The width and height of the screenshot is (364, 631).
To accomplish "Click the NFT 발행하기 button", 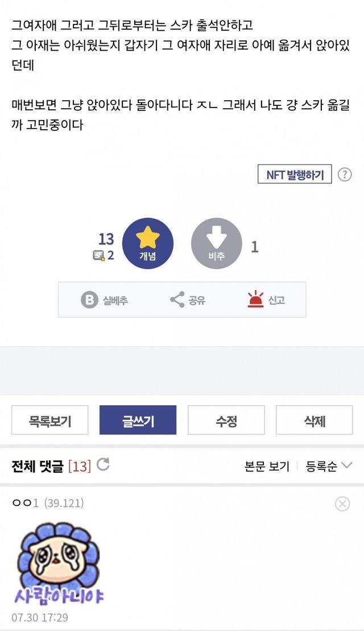I will (x=295, y=175).
